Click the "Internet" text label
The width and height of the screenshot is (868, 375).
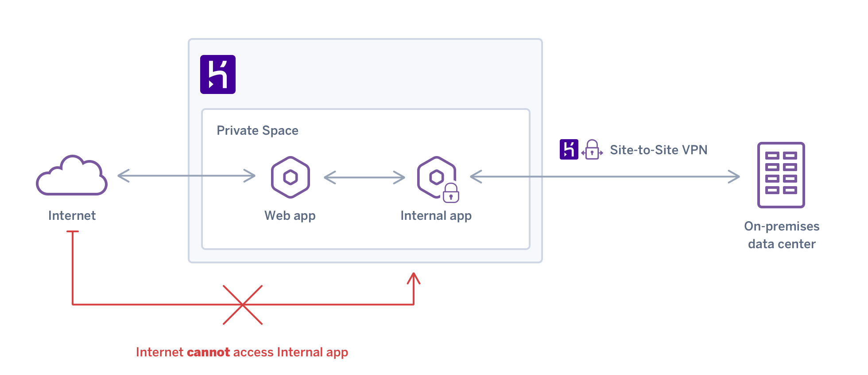click(x=72, y=215)
